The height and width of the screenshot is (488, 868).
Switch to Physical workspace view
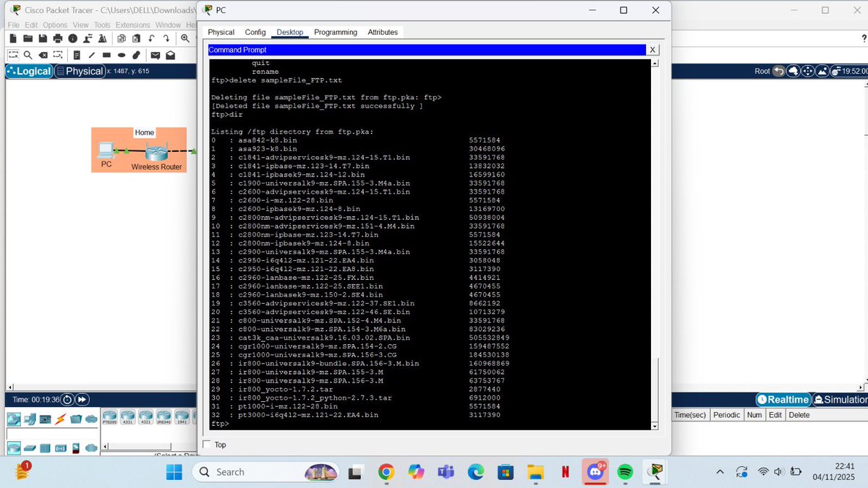point(80,71)
